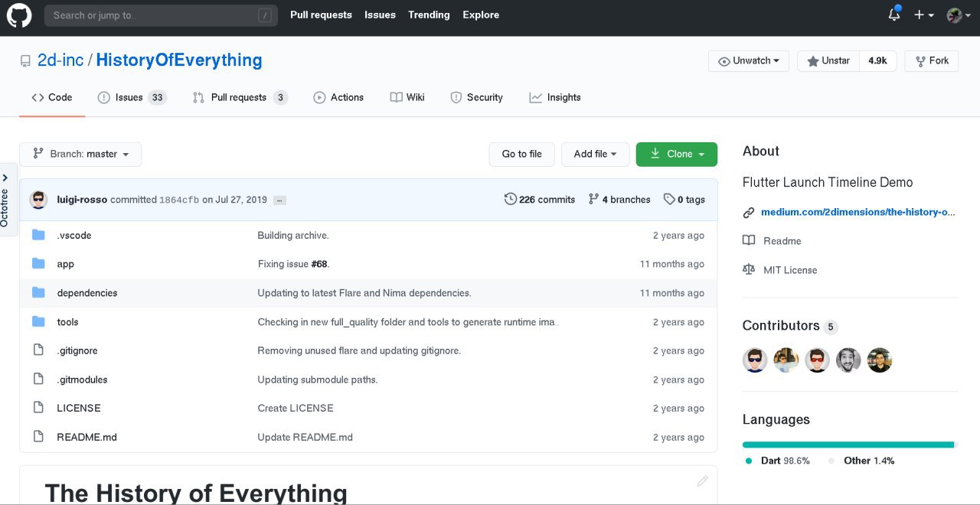The image size is (980, 505).
Task: Open the .gitmodules file name
Action: click(82, 380)
